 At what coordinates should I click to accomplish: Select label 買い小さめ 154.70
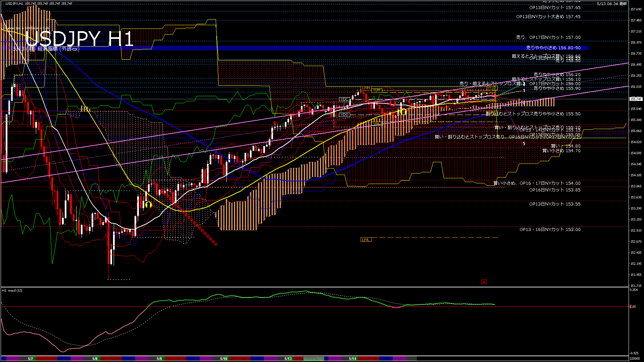point(561,150)
